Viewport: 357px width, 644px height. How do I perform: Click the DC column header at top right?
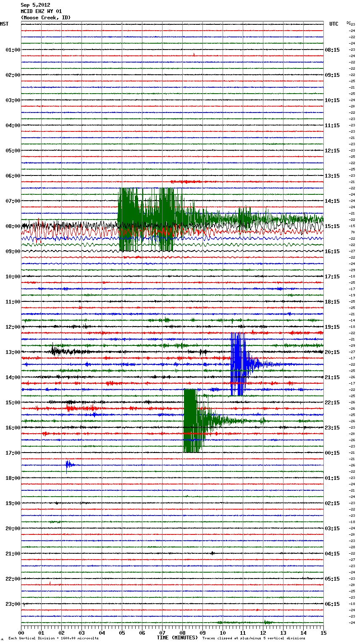click(x=349, y=23)
